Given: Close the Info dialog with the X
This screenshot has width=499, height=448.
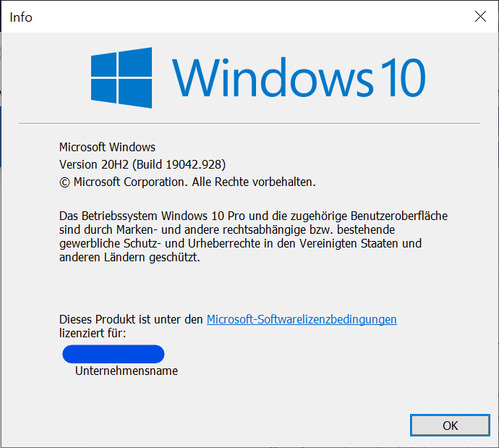Looking at the screenshot, I should tap(480, 16).
